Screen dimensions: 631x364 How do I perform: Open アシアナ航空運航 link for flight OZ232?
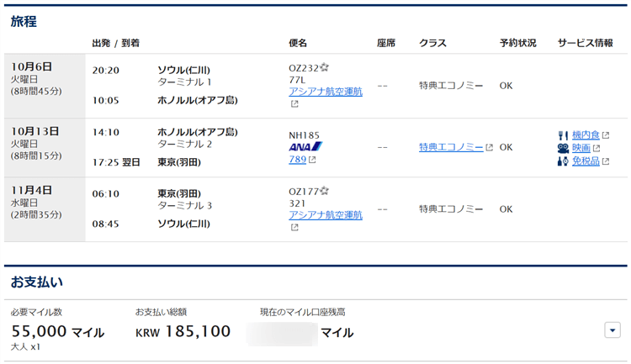coord(326,92)
